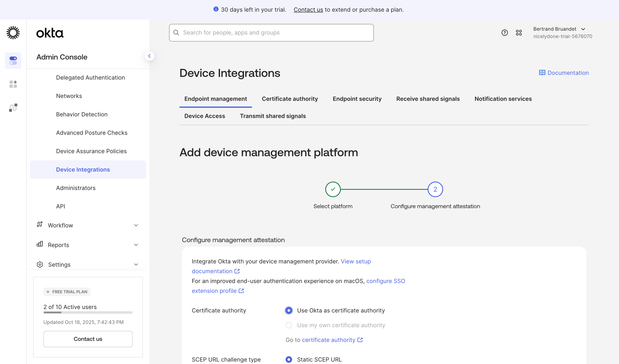Viewport: 619px width, 364px height.
Task: Open the apps-plus grid icon in rail
Action: pyautogui.click(x=13, y=84)
